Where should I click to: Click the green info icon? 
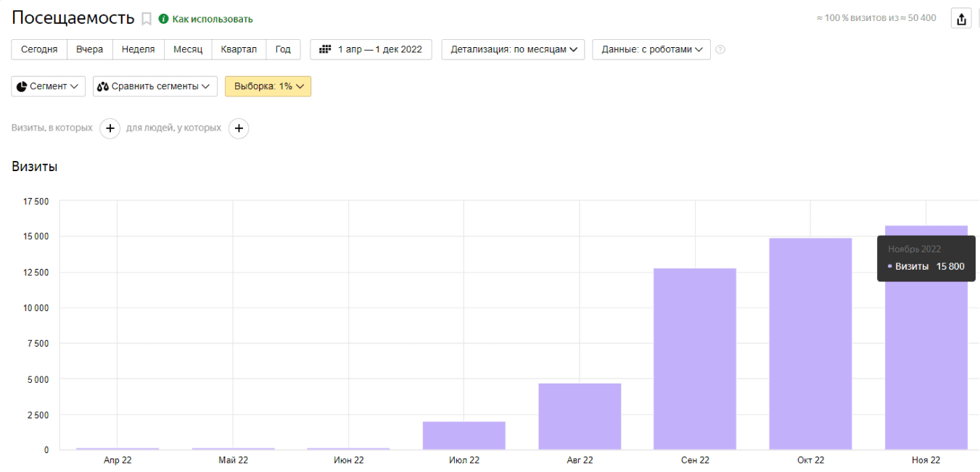point(163,19)
